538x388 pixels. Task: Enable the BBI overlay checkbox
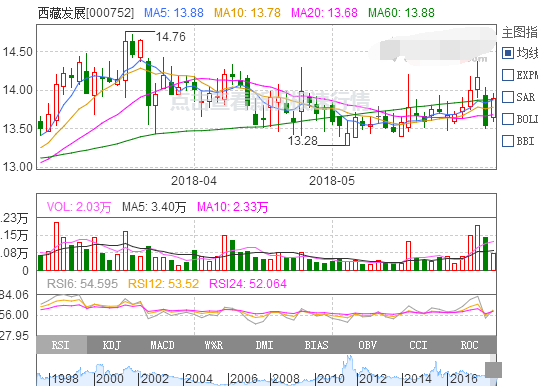tap(508, 141)
